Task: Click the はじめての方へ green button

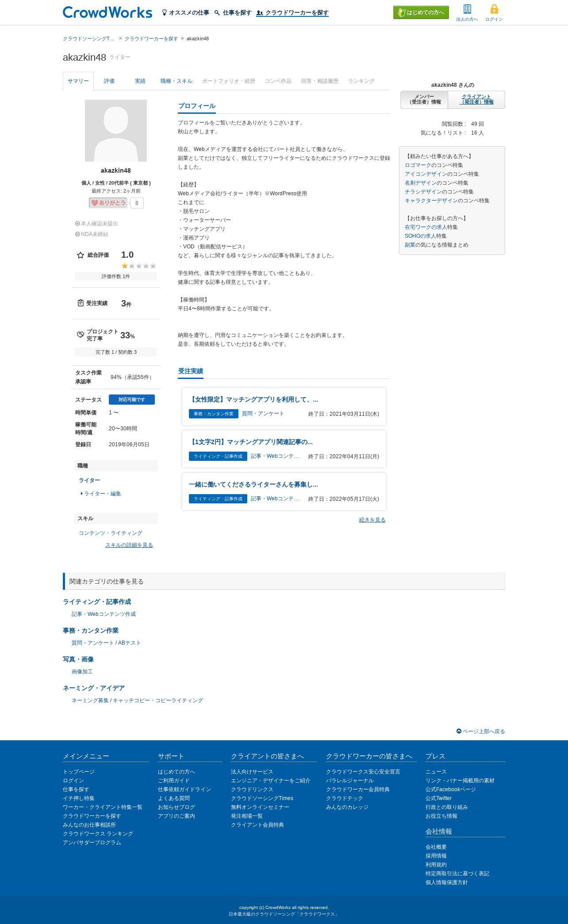Action: click(421, 12)
